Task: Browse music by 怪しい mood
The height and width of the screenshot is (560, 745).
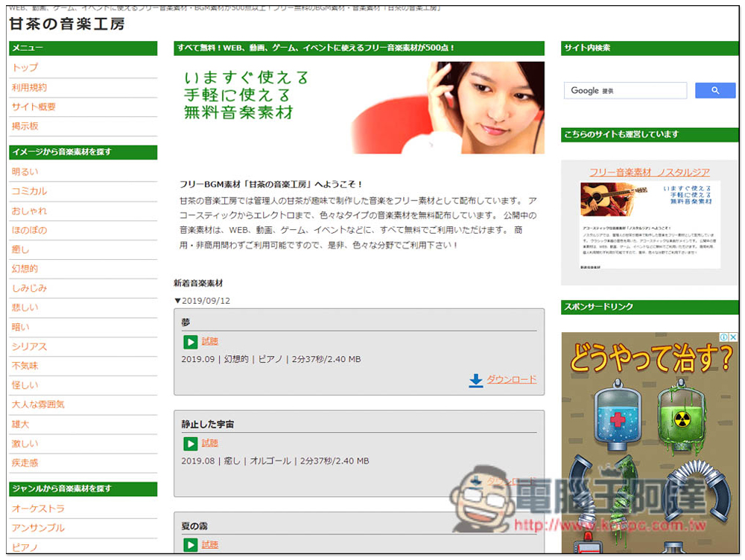Action: [25, 385]
